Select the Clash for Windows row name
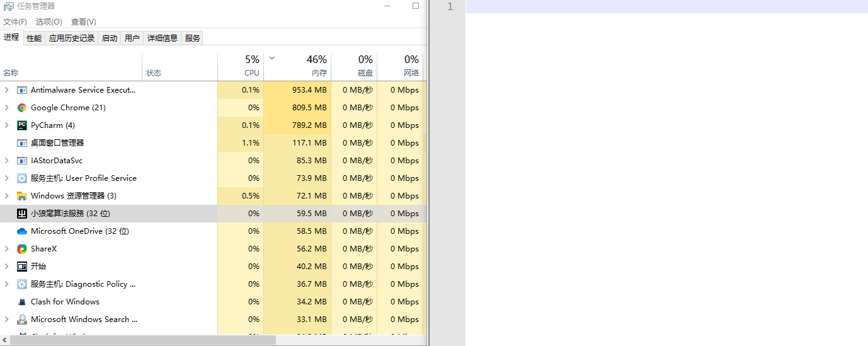Screen dimensions: 868x346 coord(65,302)
